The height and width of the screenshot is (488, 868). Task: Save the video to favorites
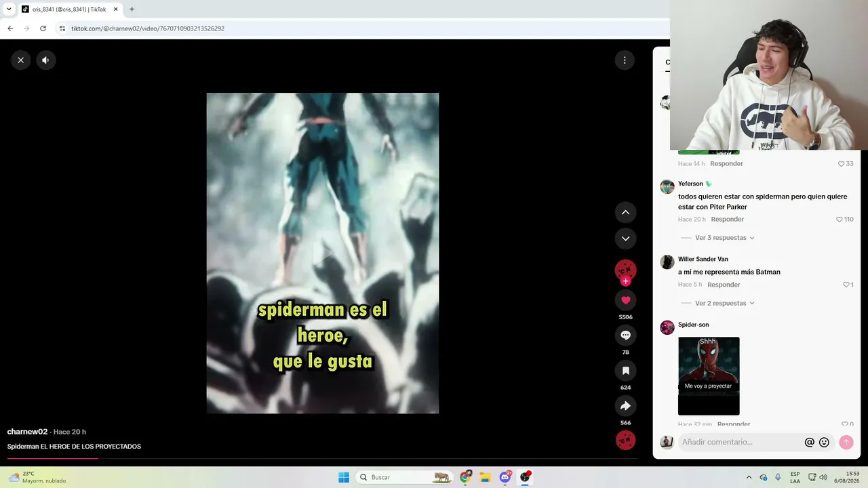625,371
